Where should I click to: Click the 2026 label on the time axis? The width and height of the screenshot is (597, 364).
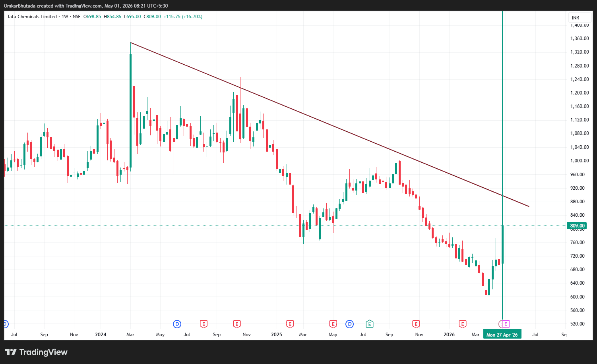pyautogui.click(x=449, y=335)
